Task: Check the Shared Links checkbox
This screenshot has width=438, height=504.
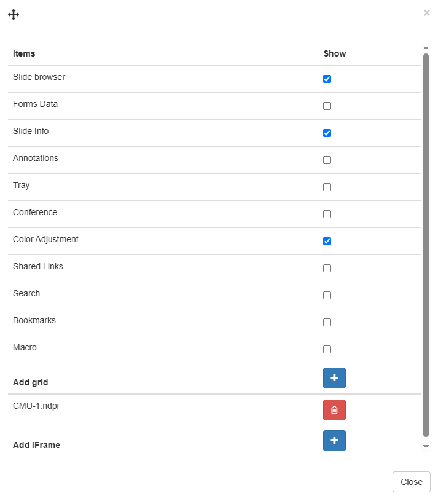Action: click(327, 269)
